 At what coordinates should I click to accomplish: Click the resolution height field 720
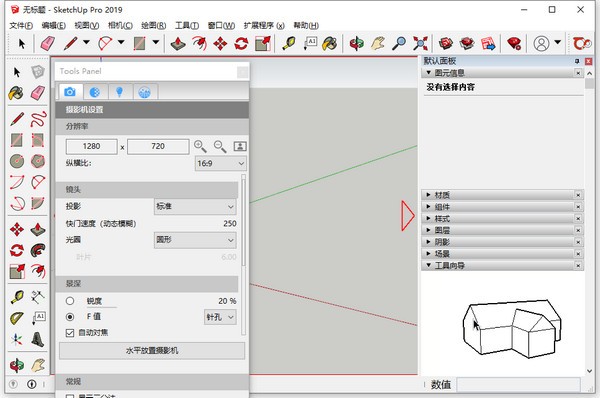point(158,147)
